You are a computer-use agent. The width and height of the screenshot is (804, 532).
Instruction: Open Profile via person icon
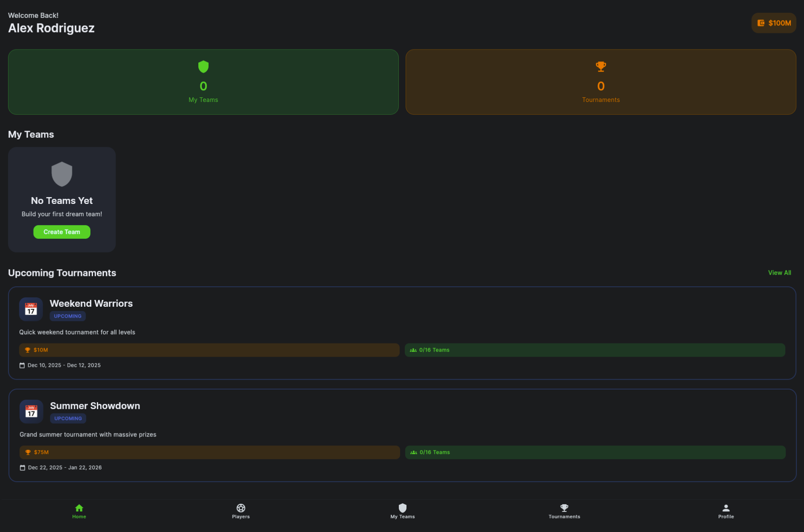726,508
